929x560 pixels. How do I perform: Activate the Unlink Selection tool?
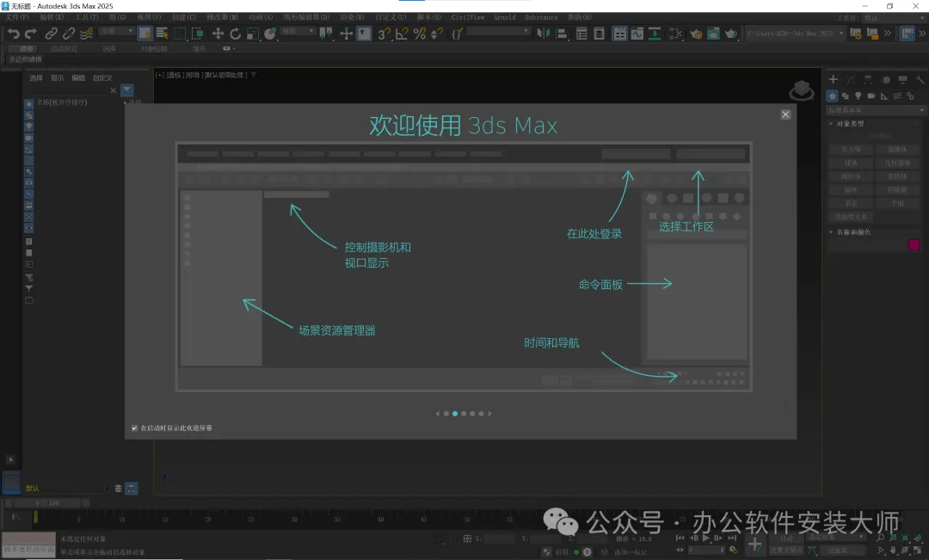(x=69, y=34)
